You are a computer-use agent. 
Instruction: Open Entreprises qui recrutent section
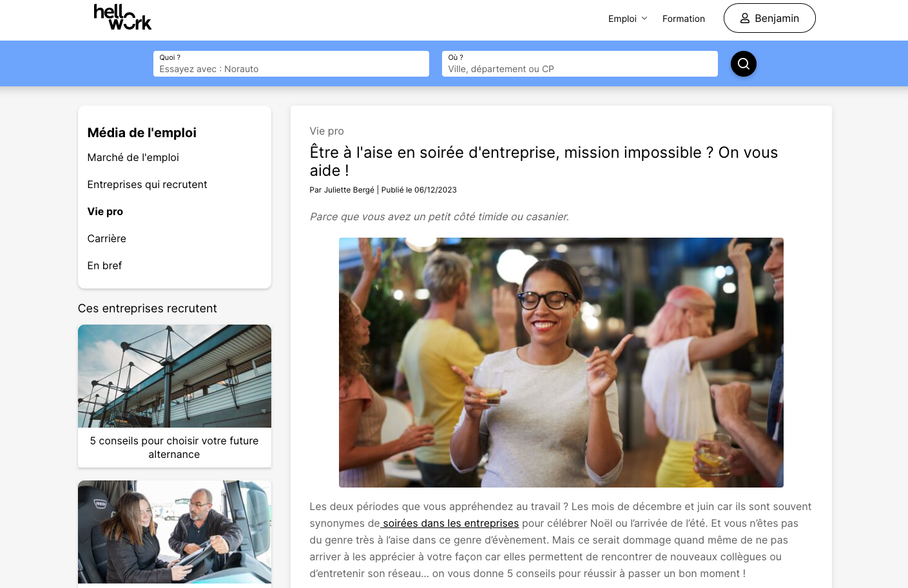coord(147,184)
